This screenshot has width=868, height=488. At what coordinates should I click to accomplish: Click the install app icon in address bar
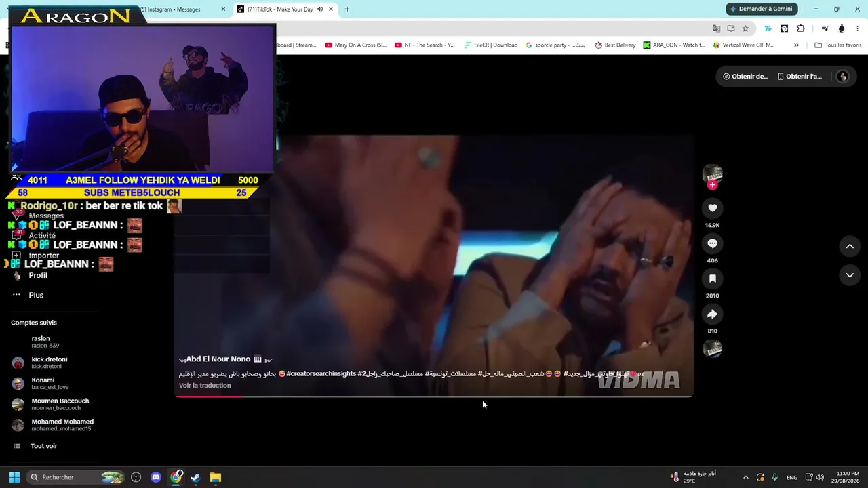(731, 28)
